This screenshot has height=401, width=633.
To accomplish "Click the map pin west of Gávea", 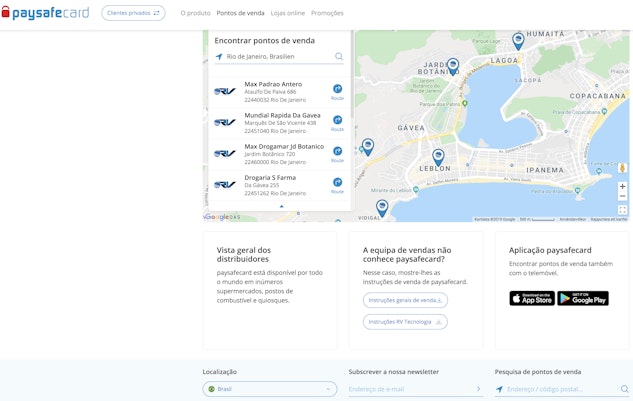I will point(367,147).
